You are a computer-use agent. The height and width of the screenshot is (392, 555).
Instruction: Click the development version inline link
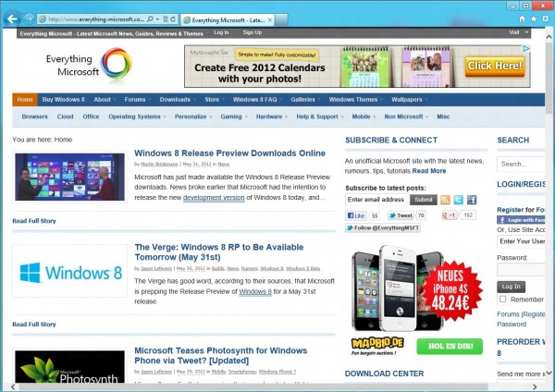pyautogui.click(x=214, y=198)
